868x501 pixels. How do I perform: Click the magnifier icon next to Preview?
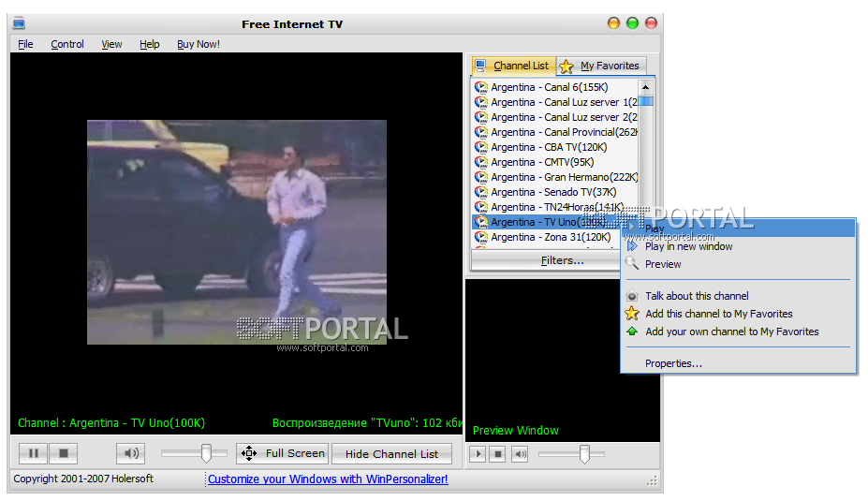click(x=632, y=263)
